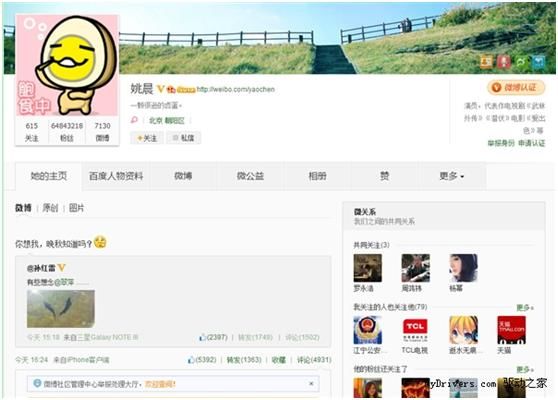Click 收藏 to favorite the post
This screenshot has width=558, height=400.
(279, 360)
